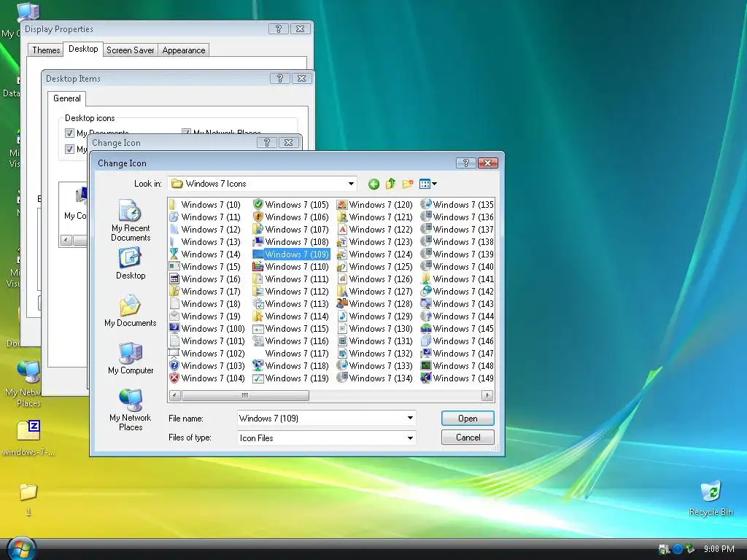Screen dimensions: 747x560
Task: Click the green Back navigation arrow
Action: click(373, 184)
